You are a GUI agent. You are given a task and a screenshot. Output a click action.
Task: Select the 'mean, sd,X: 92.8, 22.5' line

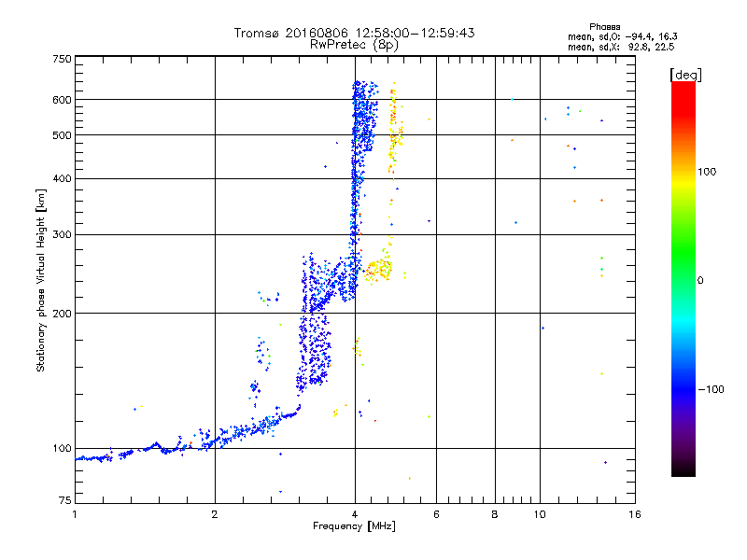tap(621, 47)
